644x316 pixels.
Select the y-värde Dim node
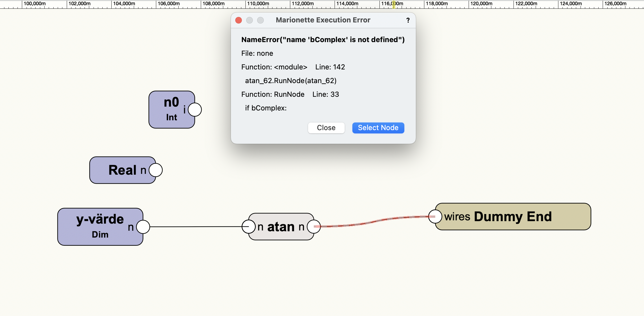[98, 226]
